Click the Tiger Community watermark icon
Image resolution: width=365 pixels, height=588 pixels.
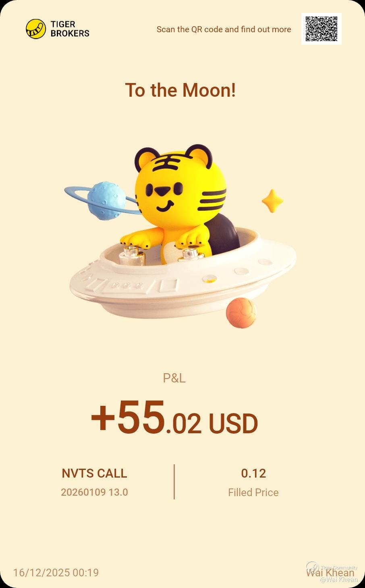[x=313, y=568]
